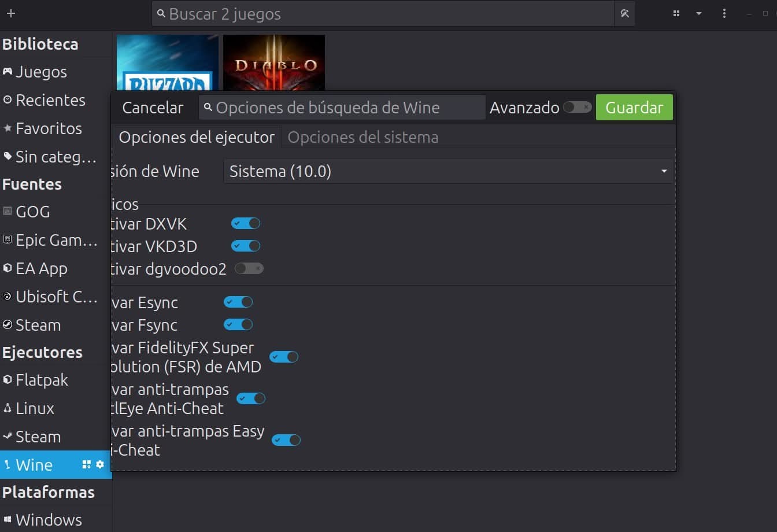
Task: Open the GOG source in sidebar
Action: click(x=32, y=212)
